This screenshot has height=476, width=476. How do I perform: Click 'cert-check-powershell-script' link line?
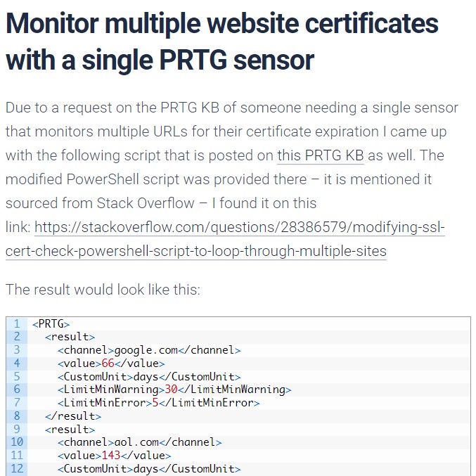[195, 251]
